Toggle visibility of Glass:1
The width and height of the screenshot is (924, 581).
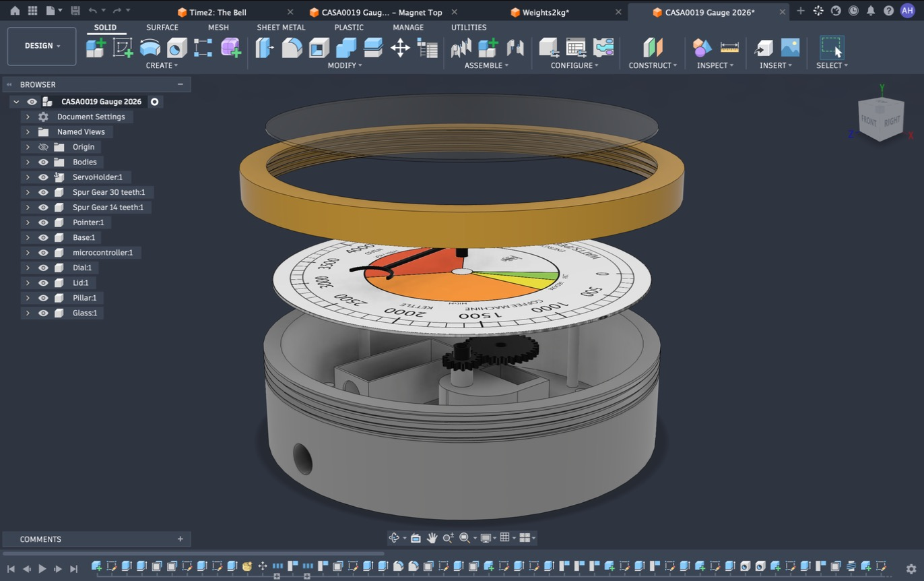pyautogui.click(x=43, y=313)
